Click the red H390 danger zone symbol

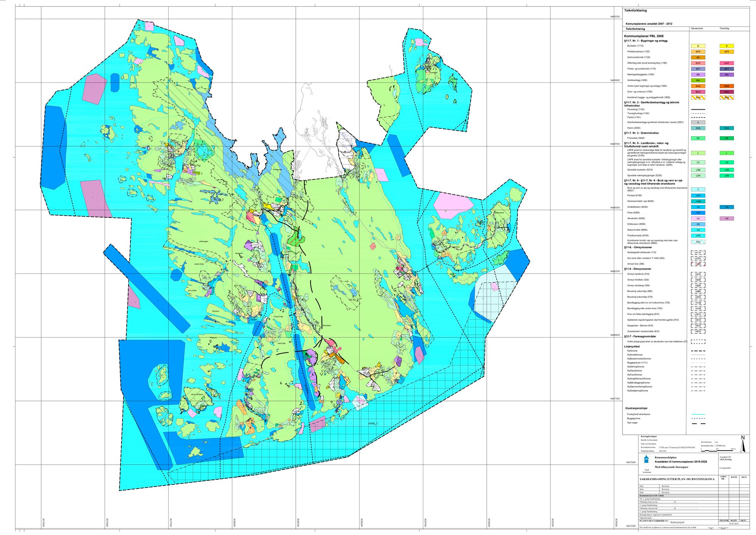pyautogui.click(x=698, y=264)
